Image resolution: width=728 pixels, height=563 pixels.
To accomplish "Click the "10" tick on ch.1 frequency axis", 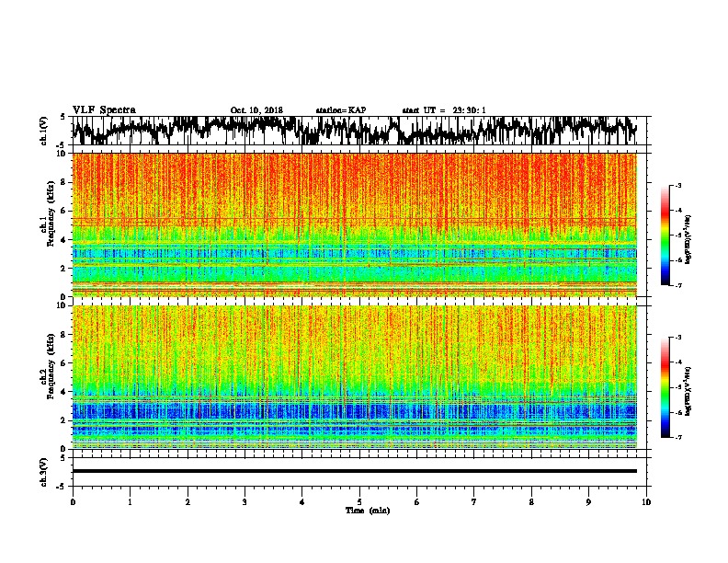I will 63,154.
